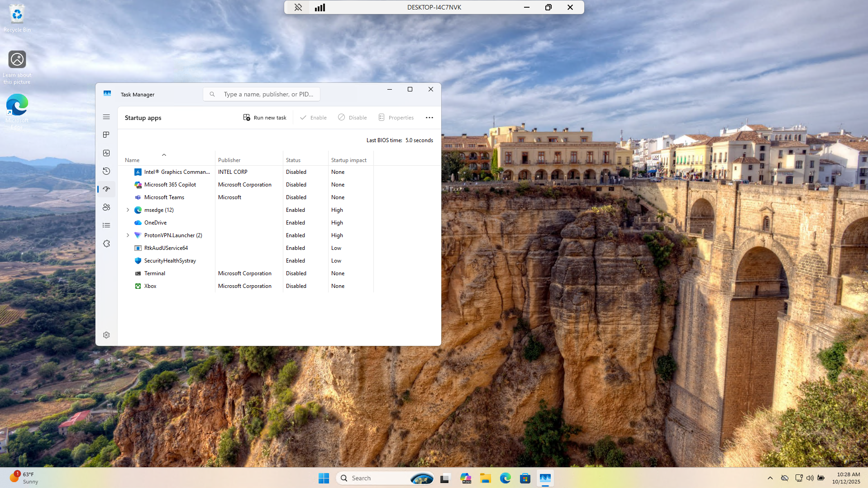The height and width of the screenshot is (488, 868).
Task: Select the Microsoft Teams startup row
Action: click(164, 197)
